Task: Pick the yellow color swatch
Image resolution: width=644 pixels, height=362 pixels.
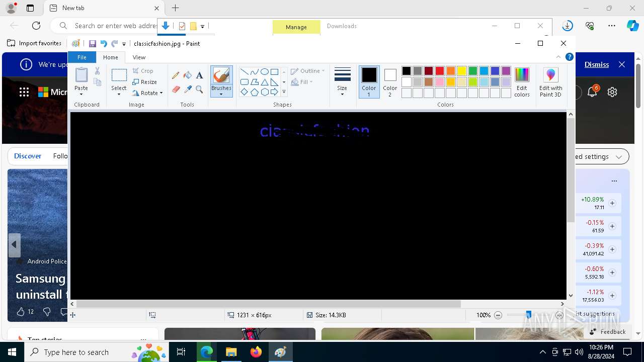Action: 462,71
